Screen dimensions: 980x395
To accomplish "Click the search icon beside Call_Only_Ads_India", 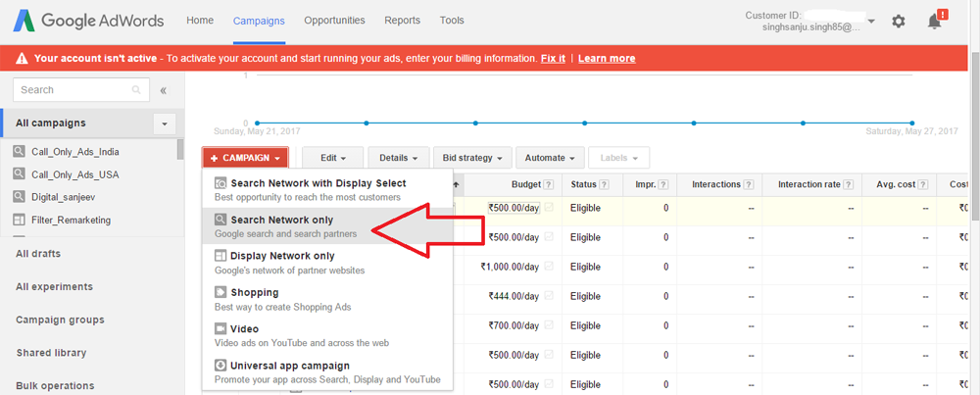I will click(20, 151).
